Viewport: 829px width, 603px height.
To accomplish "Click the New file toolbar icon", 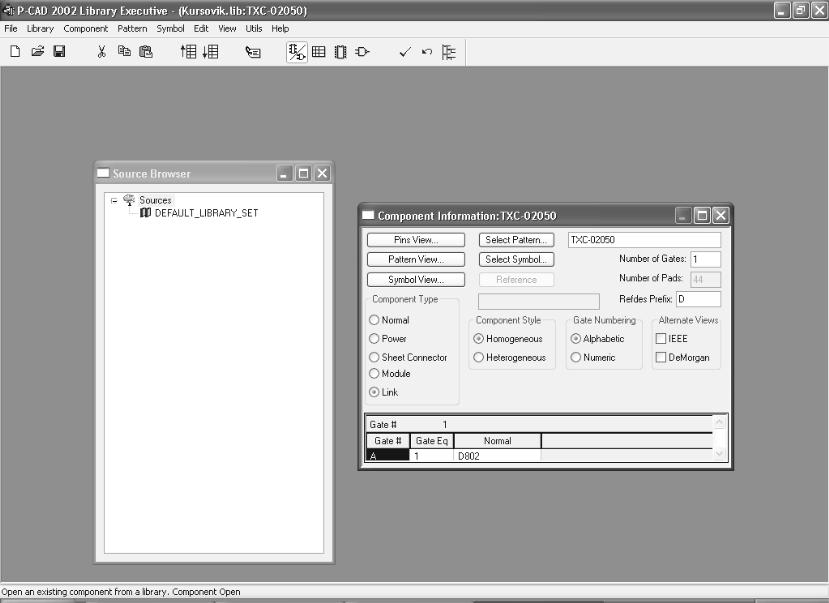I will pos(15,51).
